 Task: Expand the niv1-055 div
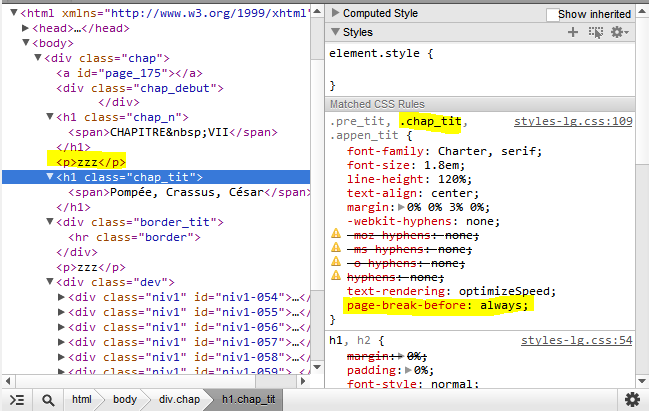(x=61, y=312)
